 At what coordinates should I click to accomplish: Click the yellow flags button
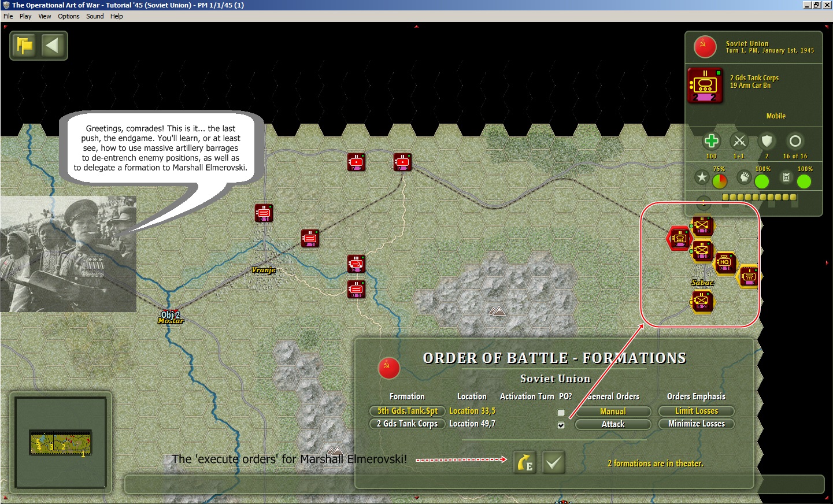(x=25, y=46)
